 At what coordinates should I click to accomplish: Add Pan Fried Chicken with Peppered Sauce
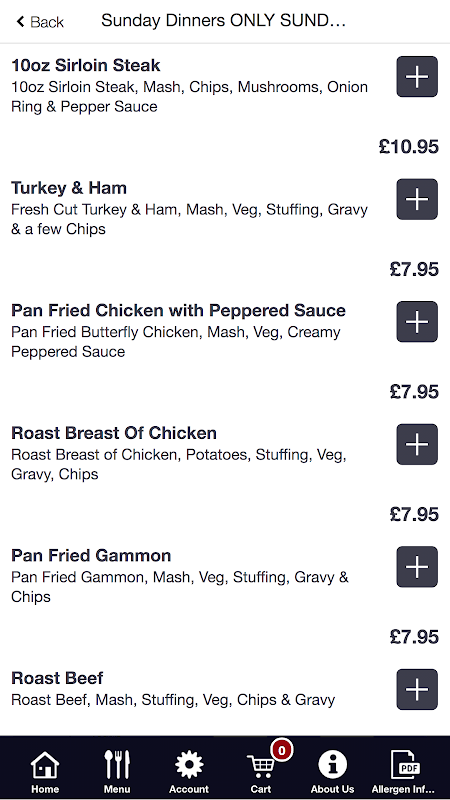(417, 321)
